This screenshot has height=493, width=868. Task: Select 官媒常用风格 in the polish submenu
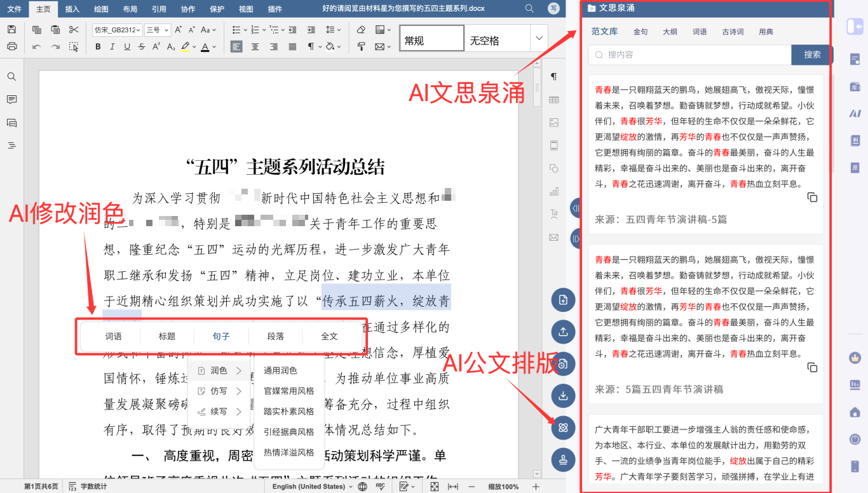(x=288, y=391)
